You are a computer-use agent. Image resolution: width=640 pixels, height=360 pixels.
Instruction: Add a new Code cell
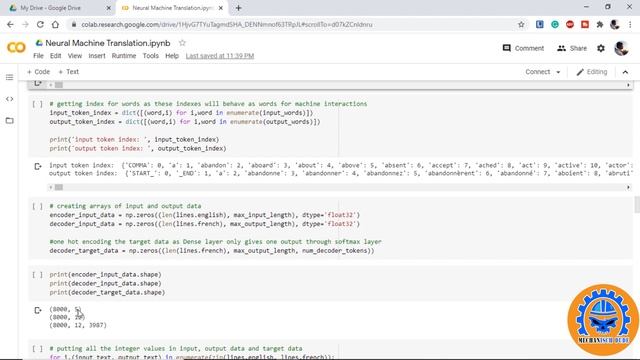pos(38,72)
